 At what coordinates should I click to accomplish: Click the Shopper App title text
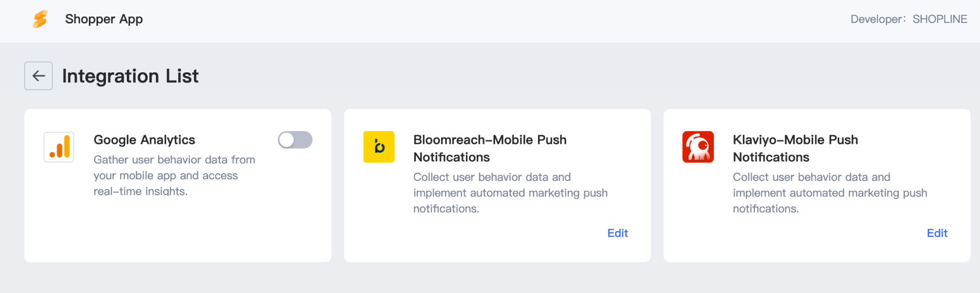[x=104, y=19]
